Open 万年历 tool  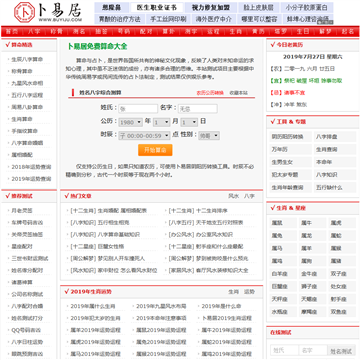291,149
